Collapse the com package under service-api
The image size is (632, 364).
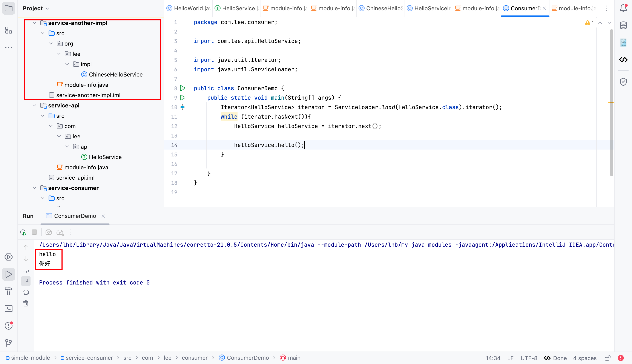pos(51,126)
